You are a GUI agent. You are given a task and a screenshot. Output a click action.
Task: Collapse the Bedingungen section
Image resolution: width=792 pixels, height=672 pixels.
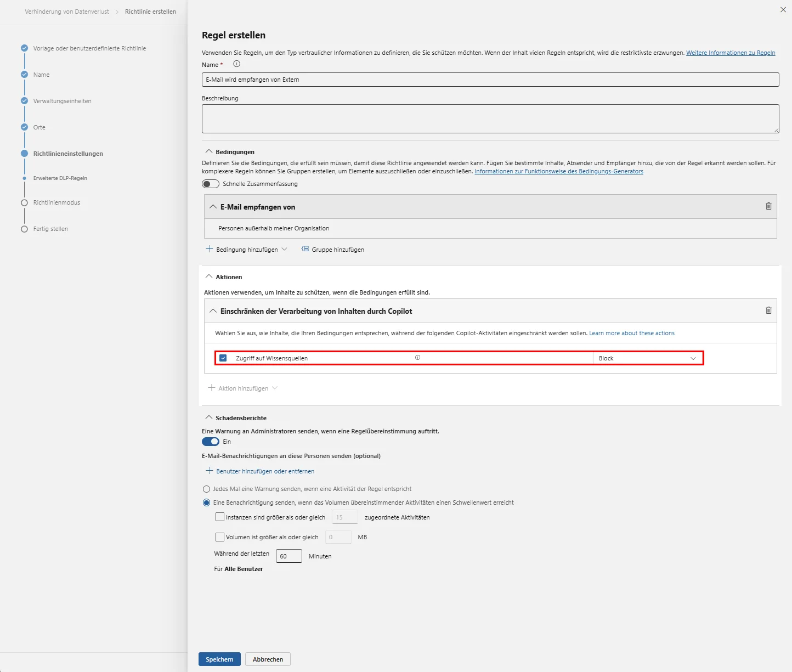click(208, 151)
